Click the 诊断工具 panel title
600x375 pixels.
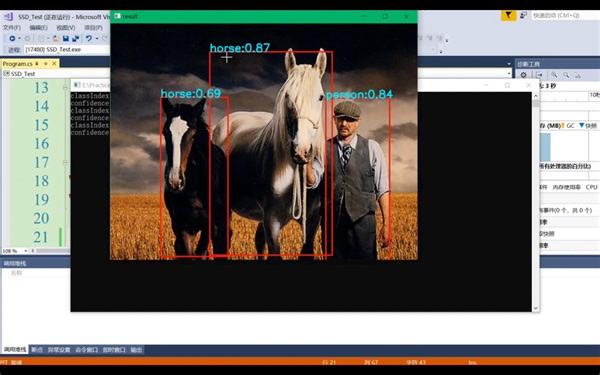pyautogui.click(x=528, y=64)
